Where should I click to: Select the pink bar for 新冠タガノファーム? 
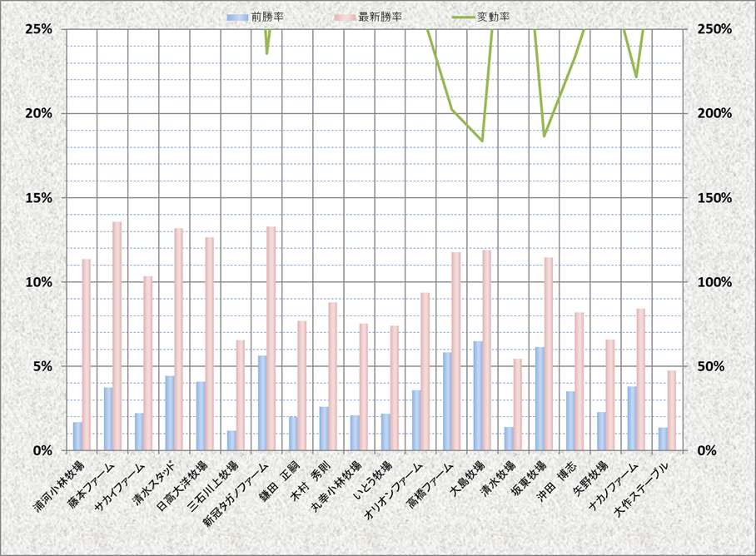tap(271, 338)
